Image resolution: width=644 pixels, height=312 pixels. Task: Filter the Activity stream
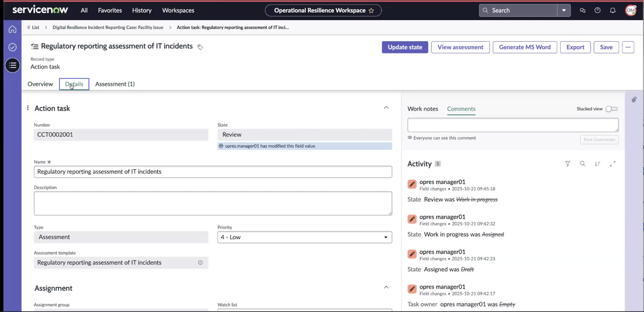568,164
